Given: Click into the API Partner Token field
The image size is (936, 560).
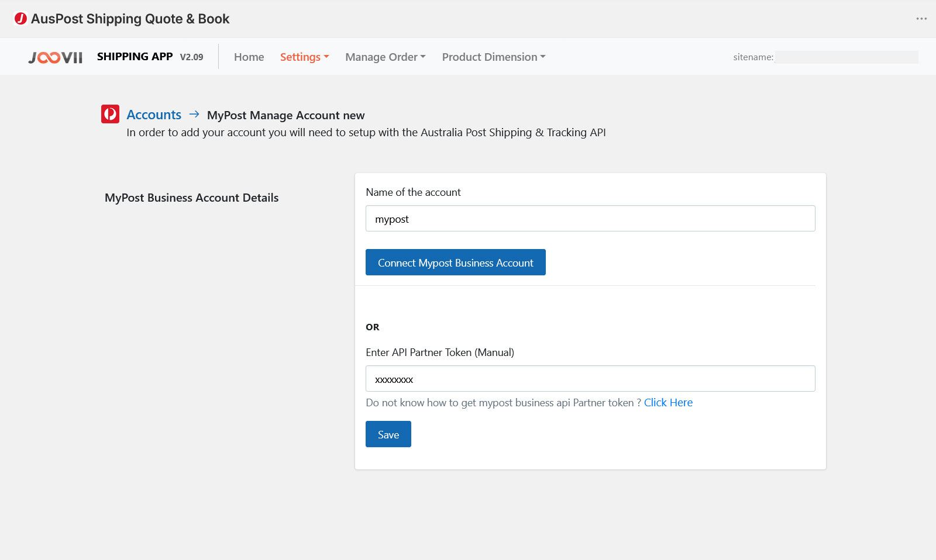Looking at the screenshot, I should coord(590,379).
